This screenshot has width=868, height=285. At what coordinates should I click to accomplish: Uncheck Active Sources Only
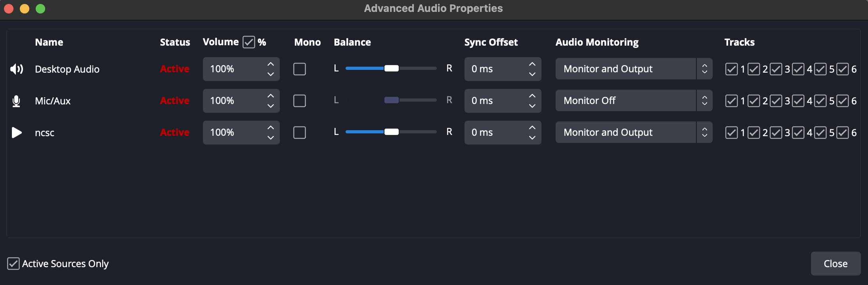click(13, 264)
